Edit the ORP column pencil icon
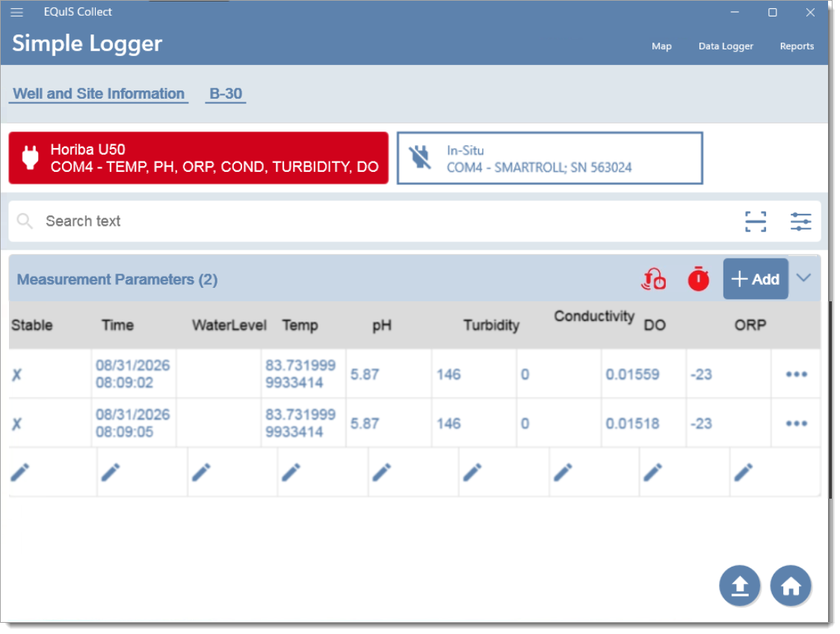 click(743, 473)
